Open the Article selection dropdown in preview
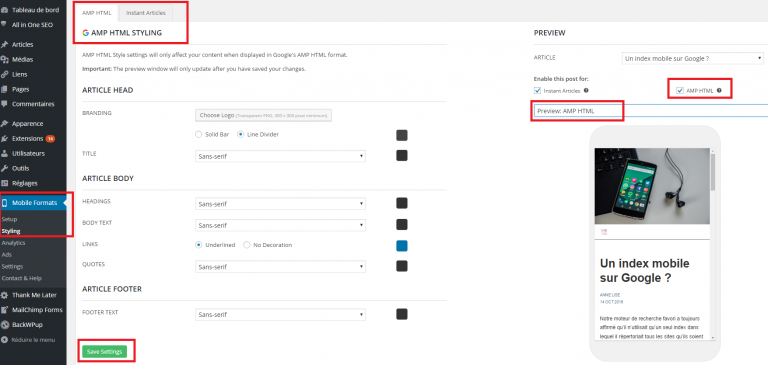This screenshot has height=365, width=768. (693, 58)
